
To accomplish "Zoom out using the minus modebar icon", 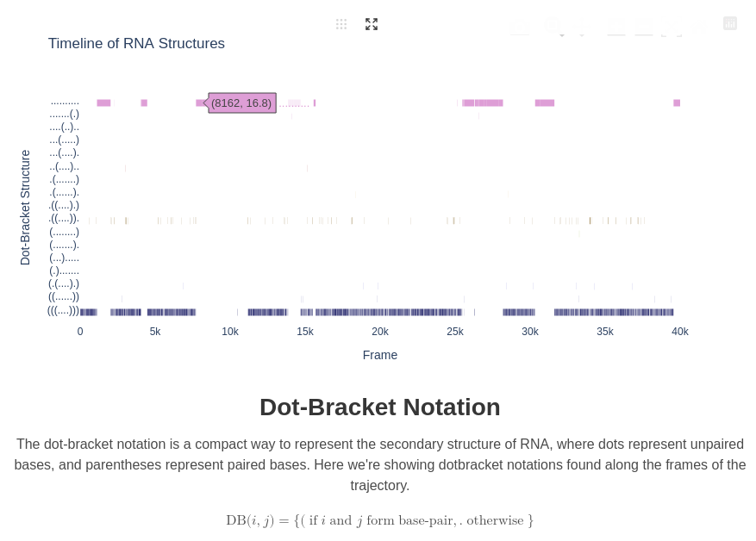I will pyautogui.click(x=643, y=24).
